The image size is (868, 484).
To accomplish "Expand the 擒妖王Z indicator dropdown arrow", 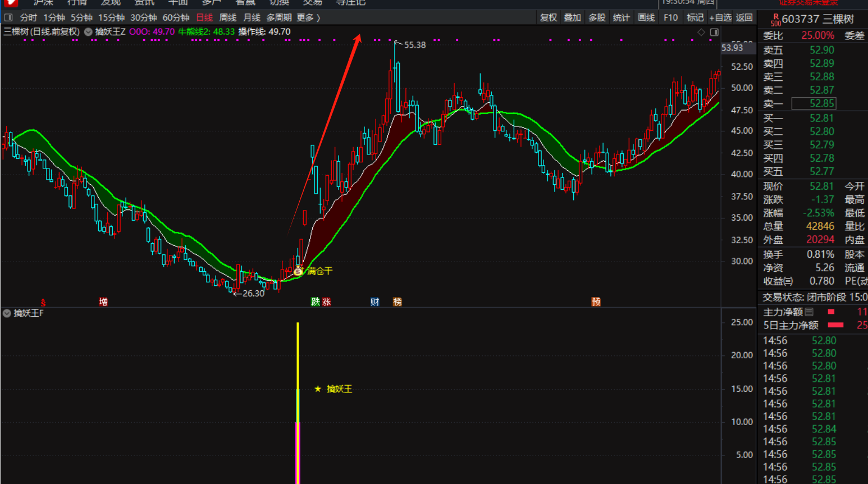I will tap(88, 32).
